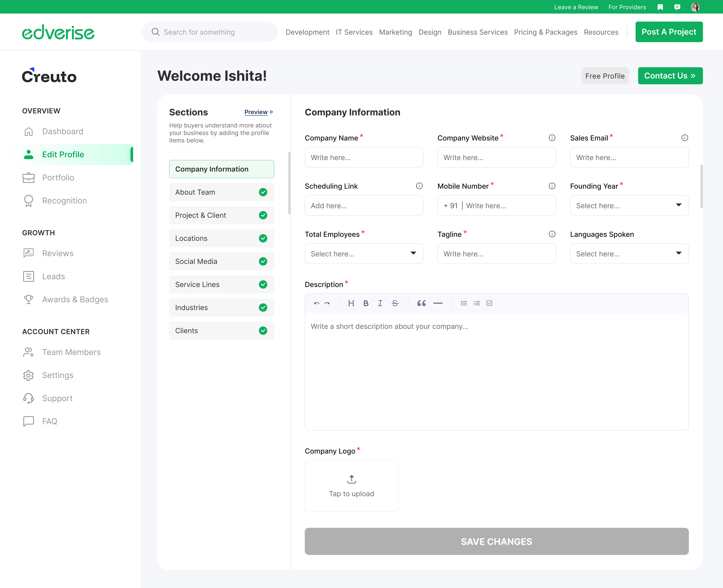Show Sales Email info tooltip icon
Image resolution: width=723 pixels, height=588 pixels.
click(x=685, y=138)
